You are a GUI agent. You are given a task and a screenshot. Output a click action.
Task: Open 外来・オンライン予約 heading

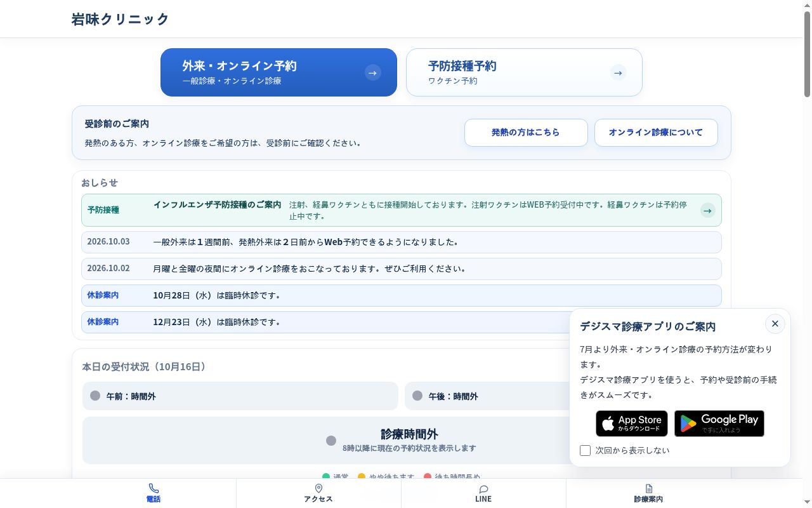point(239,65)
